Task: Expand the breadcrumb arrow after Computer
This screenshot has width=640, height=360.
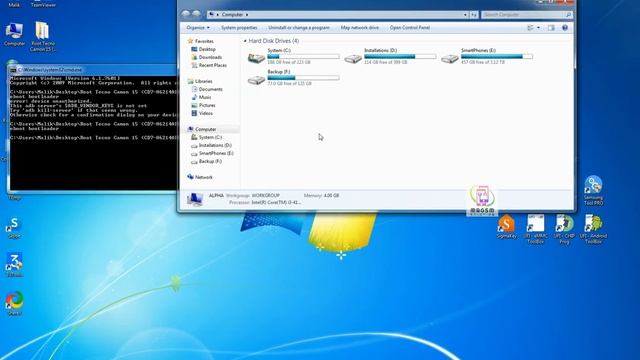Action: [247, 15]
